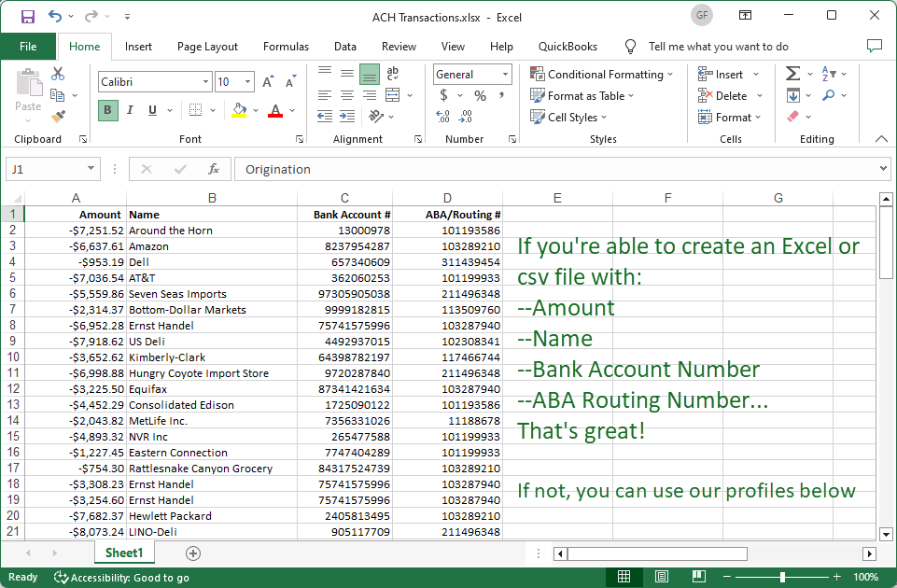Image resolution: width=897 pixels, height=588 pixels.
Task: Select the Sheet1 tab
Action: pyautogui.click(x=124, y=553)
